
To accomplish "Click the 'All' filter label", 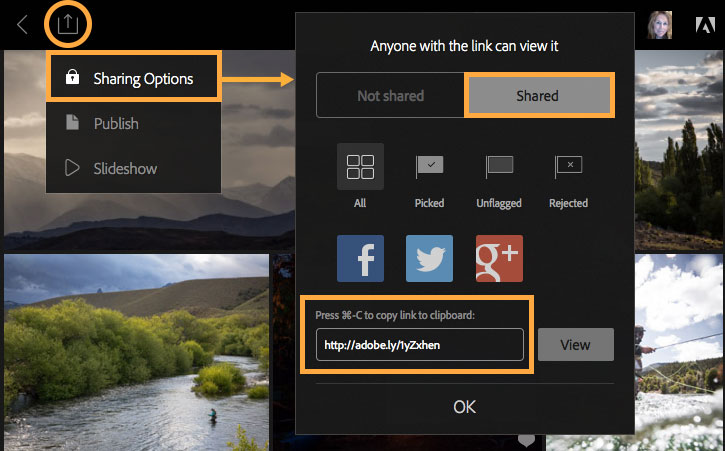I will pos(360,203).
